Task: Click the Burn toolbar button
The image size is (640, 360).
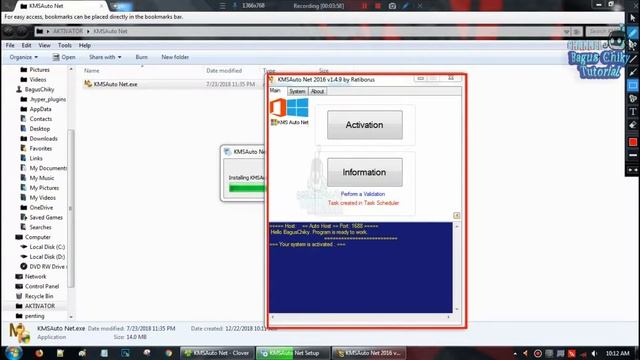Action: [142, 57]
